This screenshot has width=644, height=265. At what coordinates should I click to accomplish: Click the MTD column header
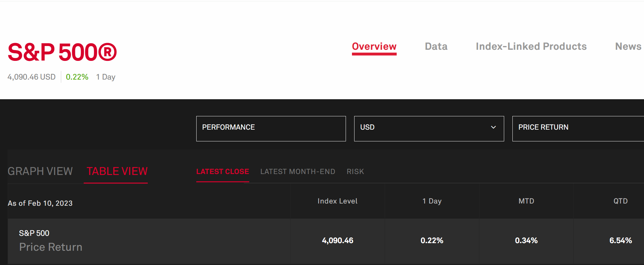[x=526, y=201]
